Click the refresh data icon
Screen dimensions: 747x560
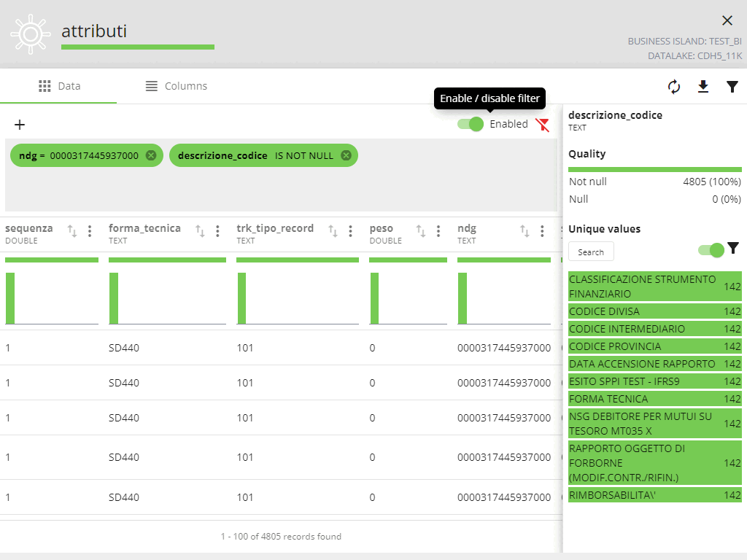(674, 87)
